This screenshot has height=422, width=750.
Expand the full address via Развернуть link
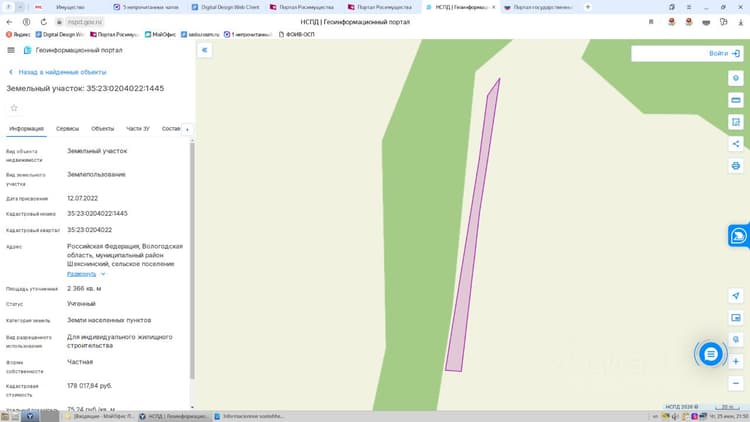pyautogui.click(x=81, y=274)
